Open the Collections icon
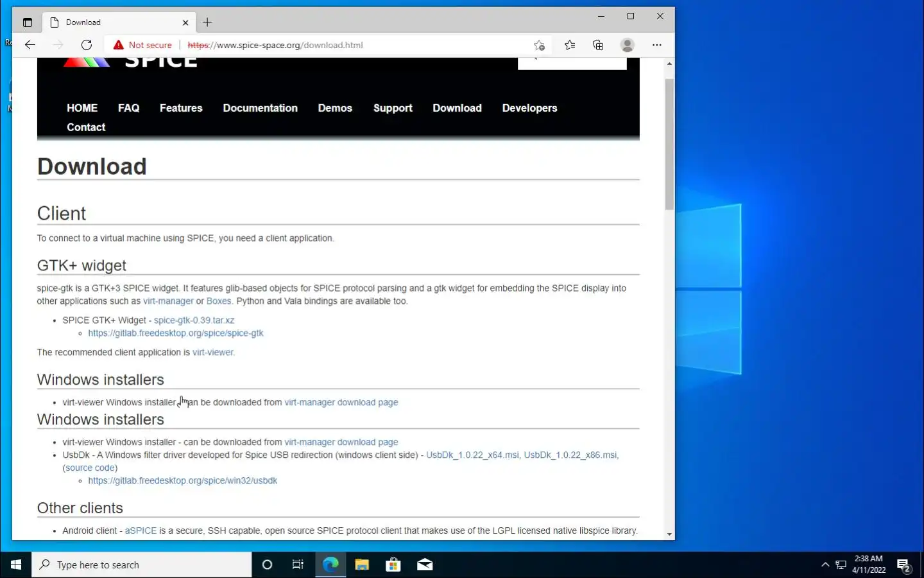The width and height of the screenshot is (924, 578). tap(598, 45)
